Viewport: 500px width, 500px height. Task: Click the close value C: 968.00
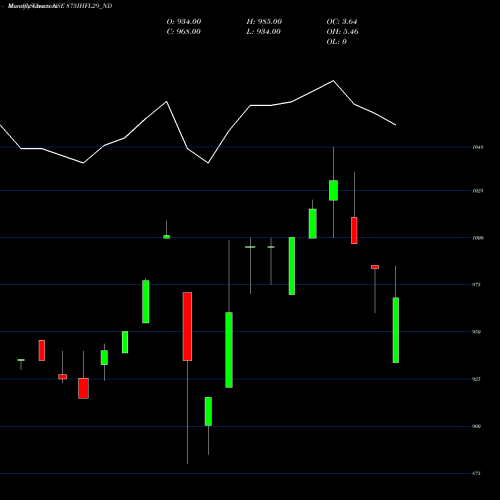pos(184,32)
